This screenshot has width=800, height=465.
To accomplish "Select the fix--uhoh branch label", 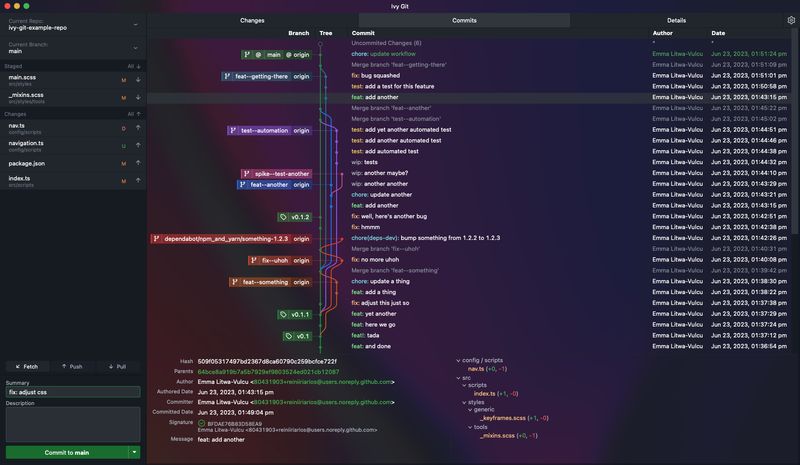I will coord(280,260).
